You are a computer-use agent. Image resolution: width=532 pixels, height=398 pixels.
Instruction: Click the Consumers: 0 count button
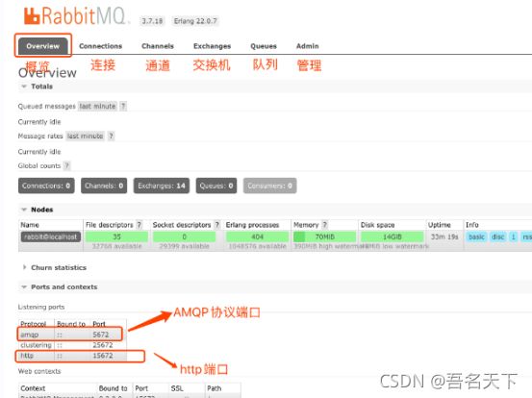click(269, 186)
